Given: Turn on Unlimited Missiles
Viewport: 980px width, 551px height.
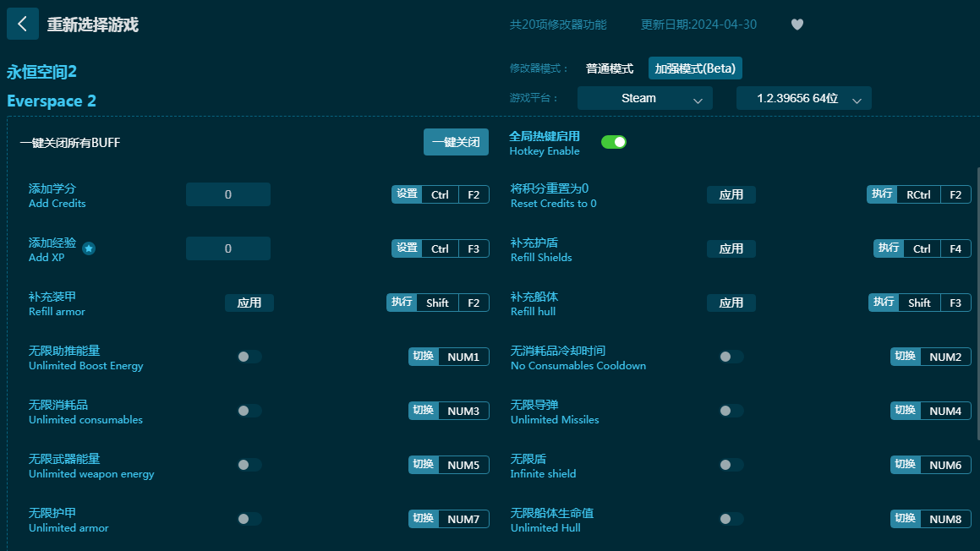Looking at the screenshot, I should click(x=731, y=411).
